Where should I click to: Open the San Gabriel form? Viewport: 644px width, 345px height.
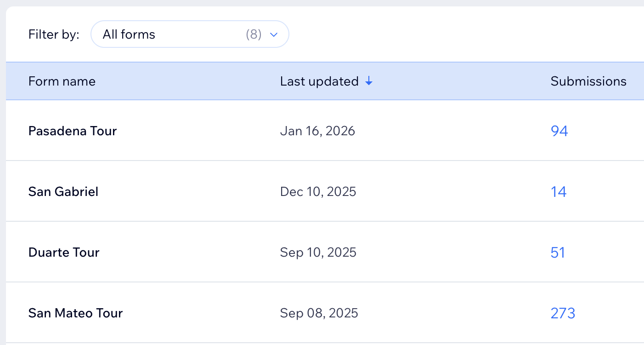(63, 192)
